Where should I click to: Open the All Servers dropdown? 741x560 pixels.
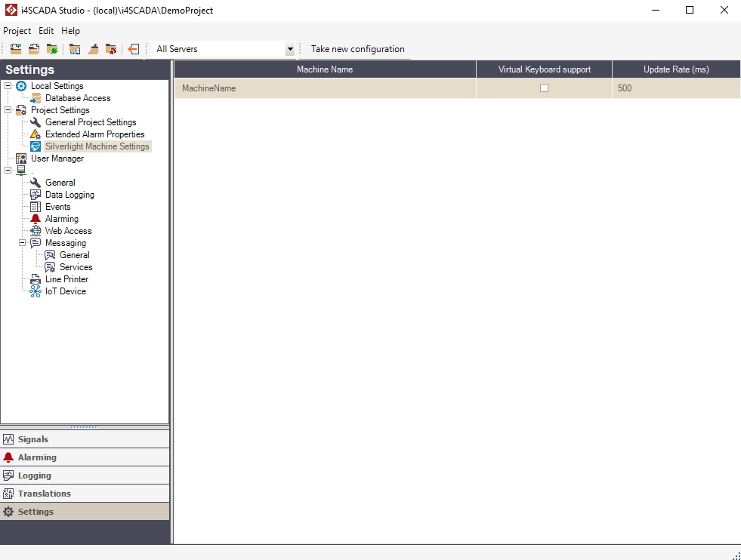point(289,49)
